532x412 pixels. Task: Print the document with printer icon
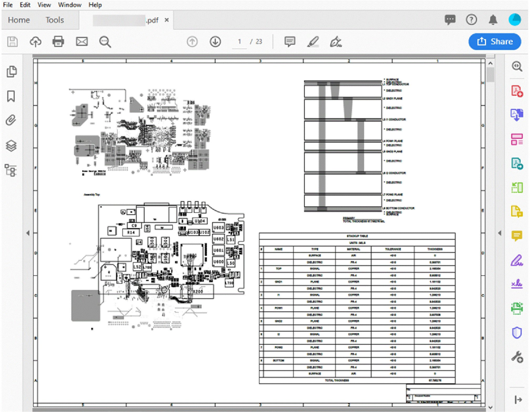pyautogui.click(x=58, y=41)
